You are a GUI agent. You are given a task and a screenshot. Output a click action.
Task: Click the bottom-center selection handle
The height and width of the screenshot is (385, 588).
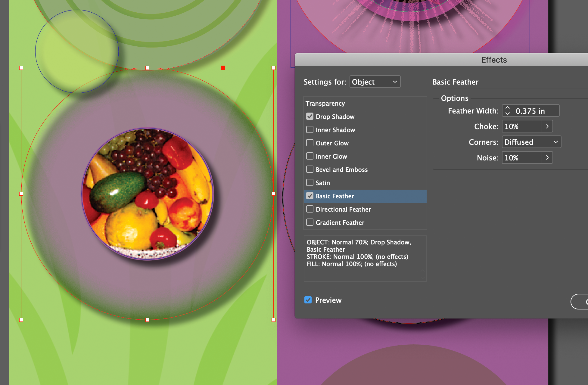148,320
